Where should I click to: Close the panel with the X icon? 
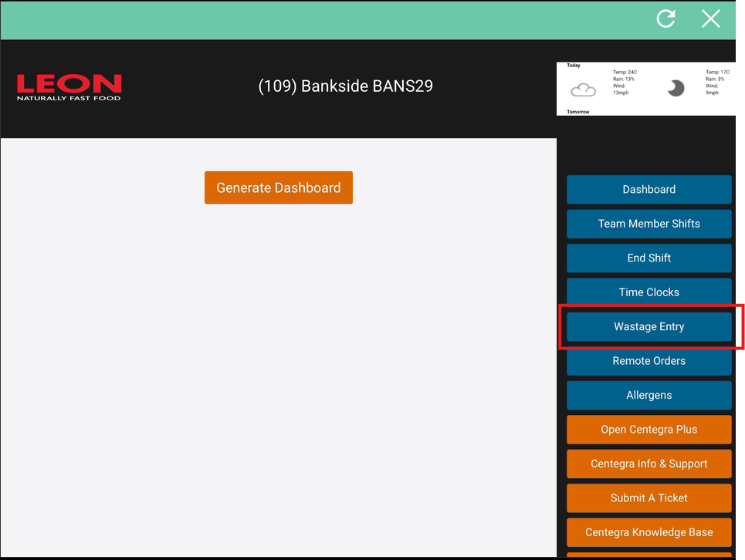point(710,19)
